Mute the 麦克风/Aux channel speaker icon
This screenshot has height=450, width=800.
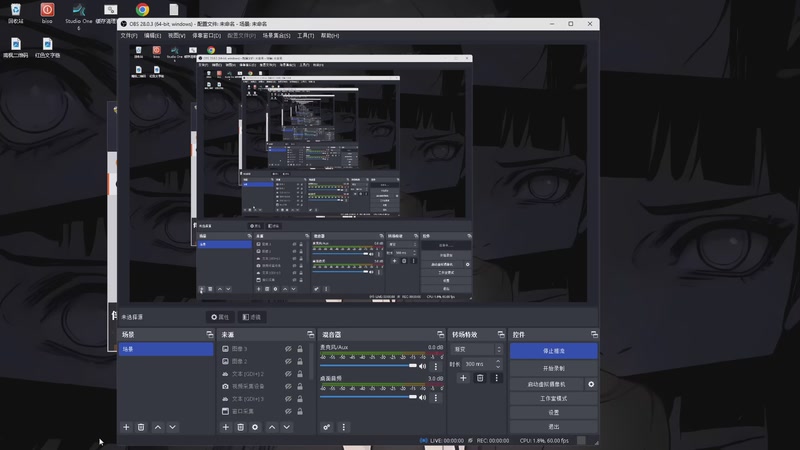[x=422, y=366]
